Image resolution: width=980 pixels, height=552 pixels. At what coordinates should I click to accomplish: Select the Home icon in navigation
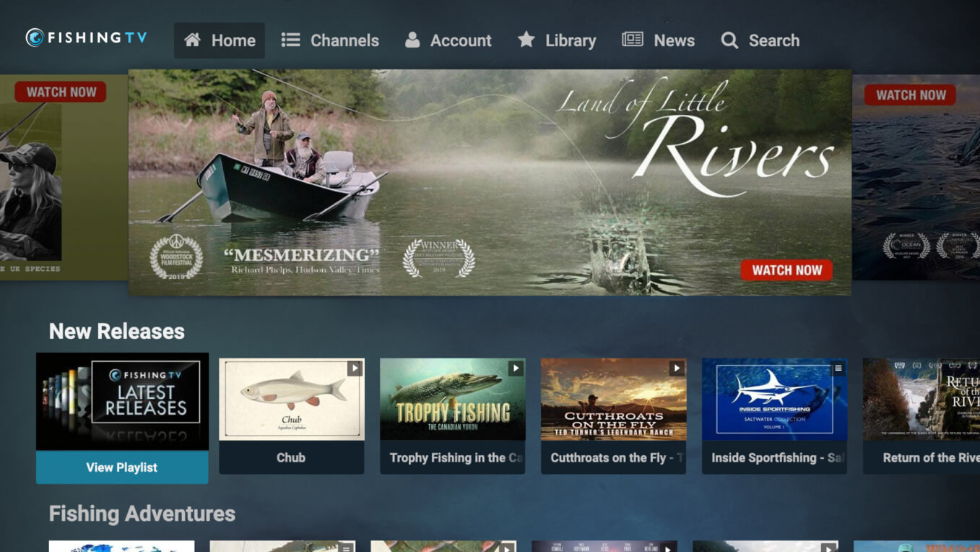point(191,40)
